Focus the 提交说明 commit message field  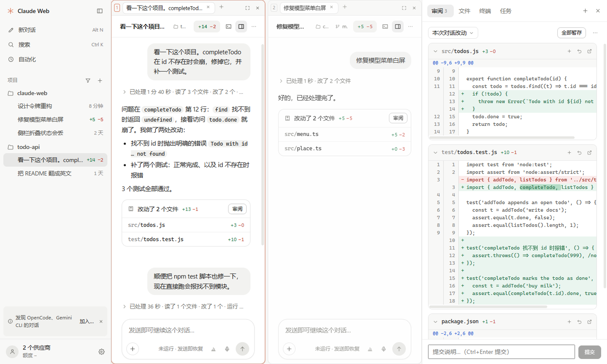coord(501,352)
